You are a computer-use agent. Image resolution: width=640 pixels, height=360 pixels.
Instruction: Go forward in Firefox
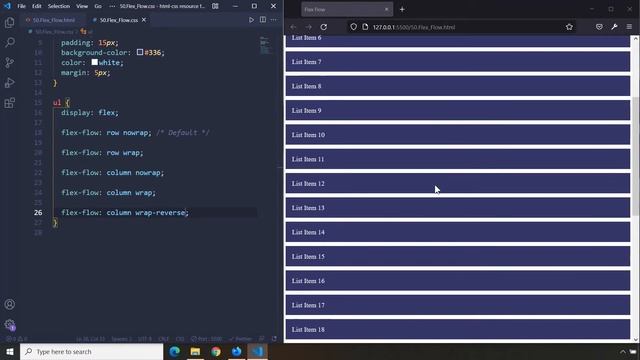click(308, 27)
